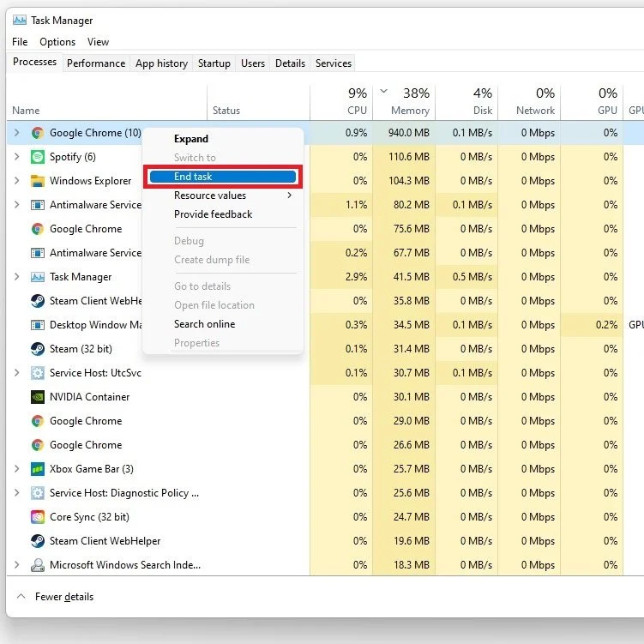This screenshot has height=644, width=644.
Task: Sort processes by CPU column header
Action: (341, 102)
